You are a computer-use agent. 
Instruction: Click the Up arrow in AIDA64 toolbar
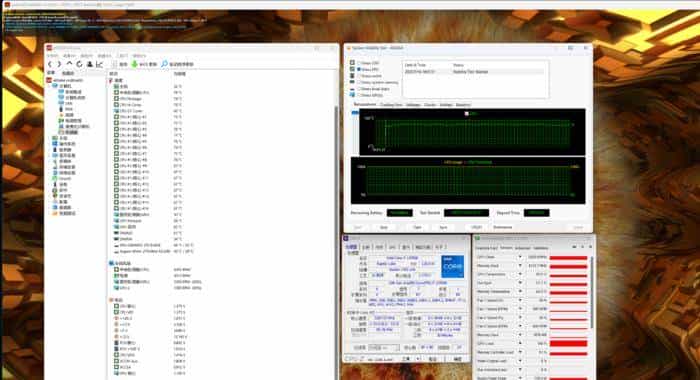[x=69, y=64]
